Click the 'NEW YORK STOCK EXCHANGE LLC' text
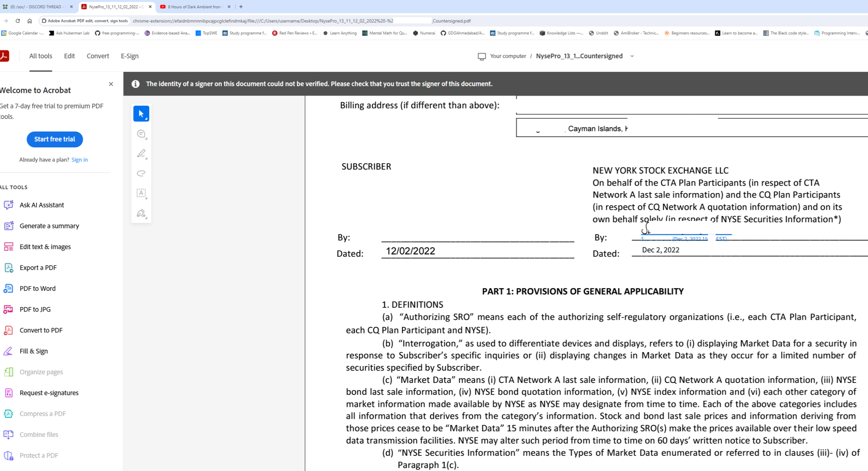This screenshot has width=868, height=471. click(x=660, y=170)
